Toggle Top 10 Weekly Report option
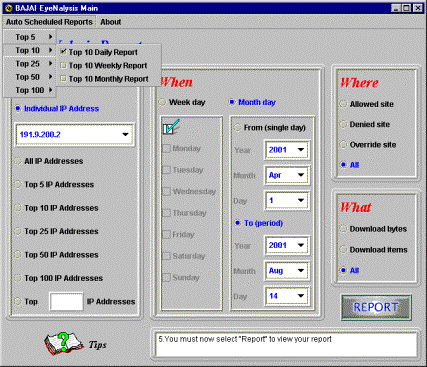427x367 pixels. (109, 66)
